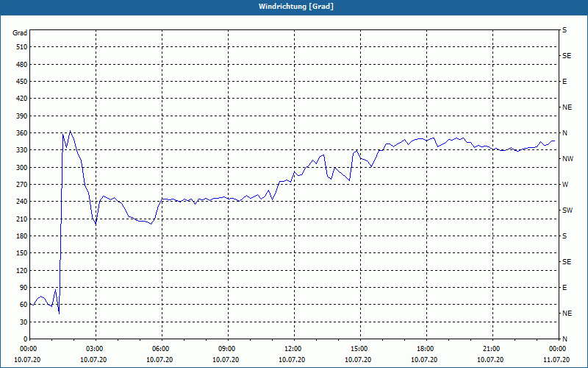This screenshot has width=588, height=368.
Task: Select the 270 y-axis value
Action: pos(22,185)
